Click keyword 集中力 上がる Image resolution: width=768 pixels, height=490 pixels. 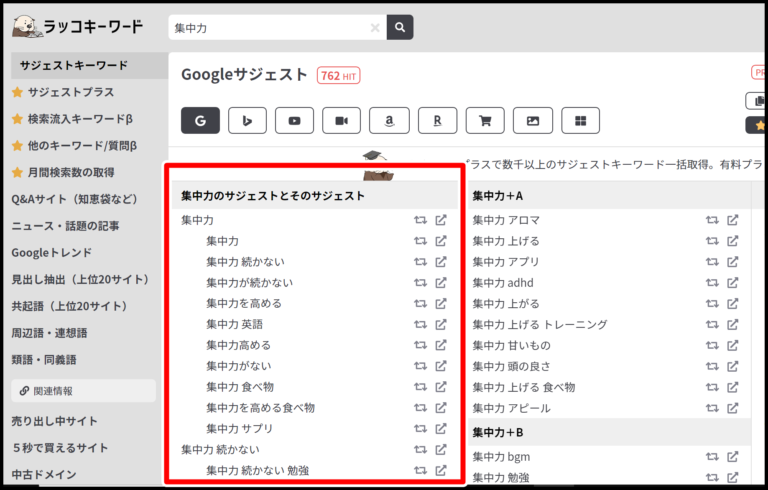(x=505, y=304)
